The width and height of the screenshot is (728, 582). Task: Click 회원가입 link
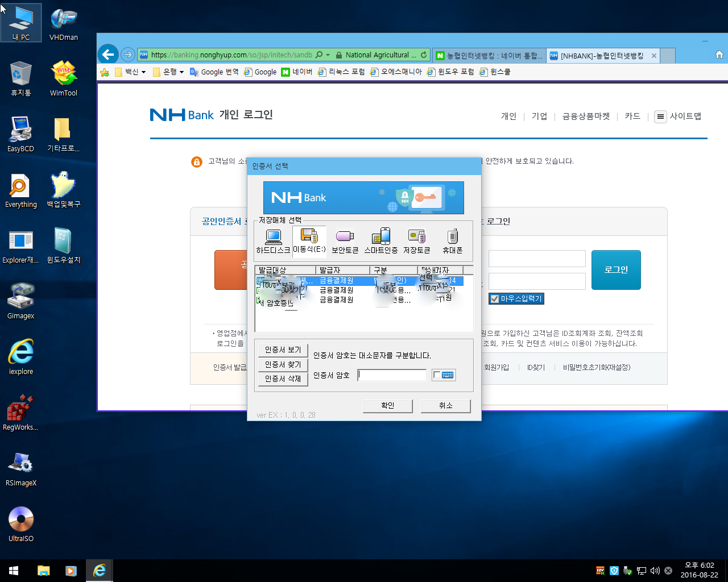click(x=497, y=368)
